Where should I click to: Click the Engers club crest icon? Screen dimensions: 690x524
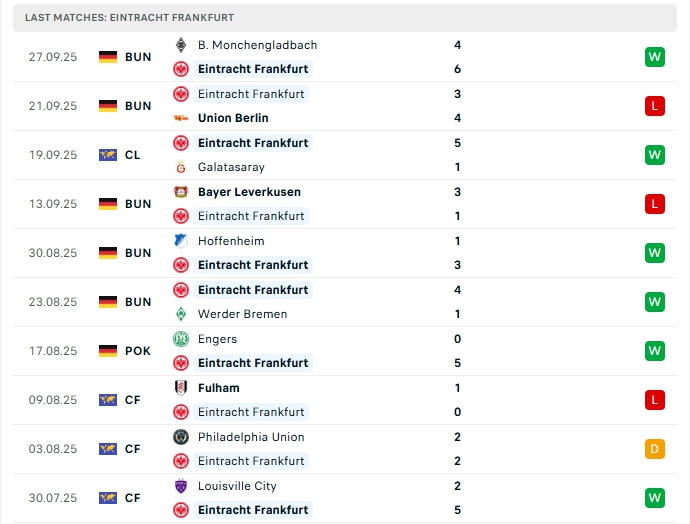[181, 339]
